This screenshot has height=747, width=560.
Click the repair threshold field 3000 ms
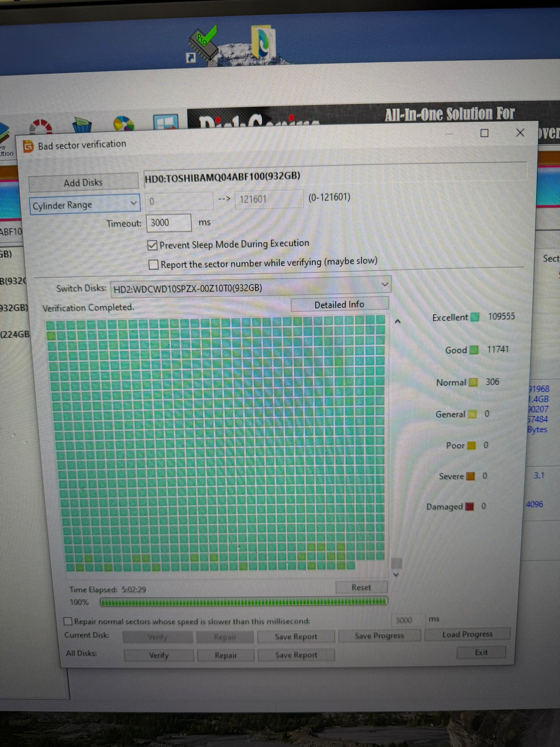407,620
